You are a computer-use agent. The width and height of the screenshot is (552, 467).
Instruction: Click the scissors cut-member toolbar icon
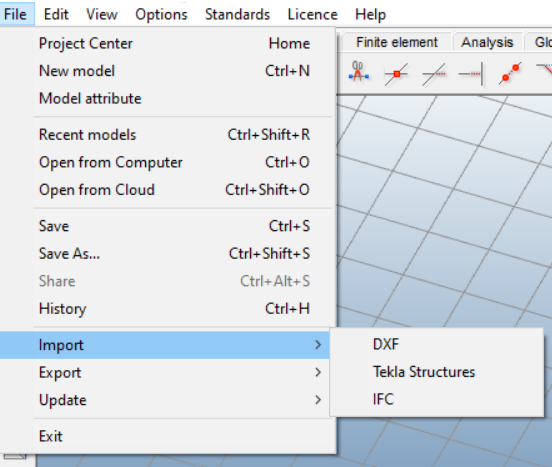pos(358,72)
